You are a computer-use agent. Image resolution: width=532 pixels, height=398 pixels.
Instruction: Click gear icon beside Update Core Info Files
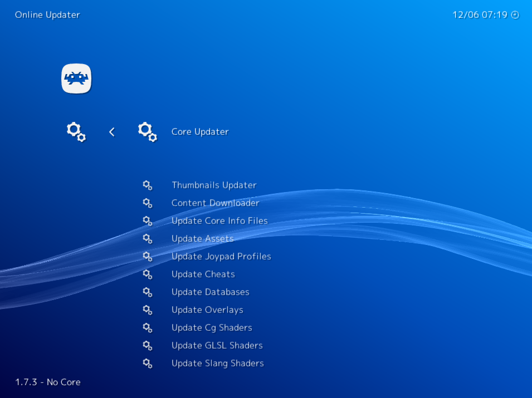[x=148, y=220]
